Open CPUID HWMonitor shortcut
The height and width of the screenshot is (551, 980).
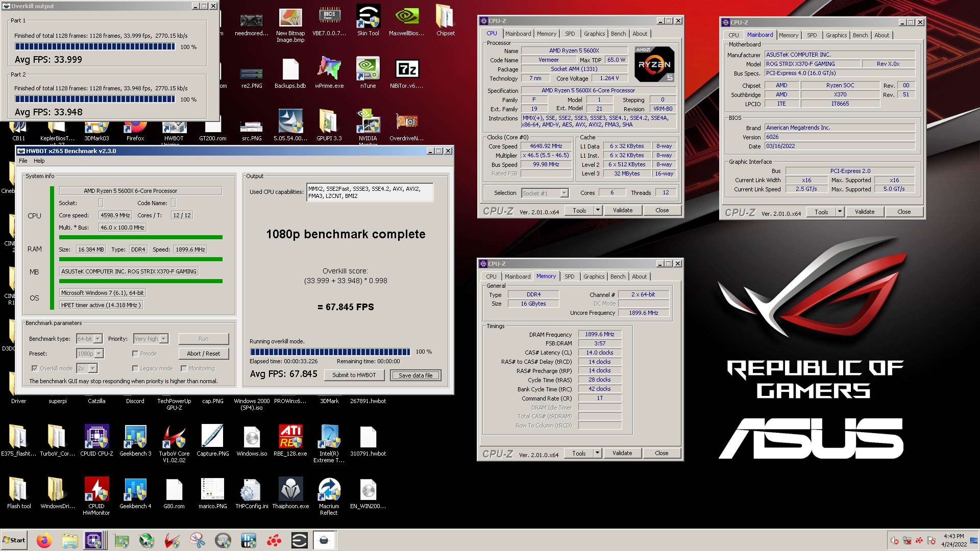coord(96,496)
